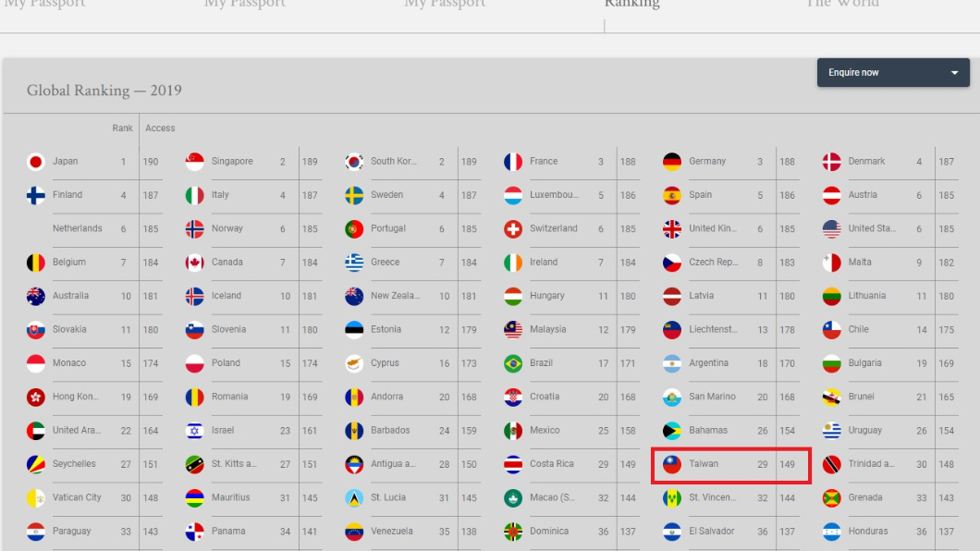Image resolution: width=980 pixels, height=551 pixels.
Task: Click the Brazil flag icon
Action: (513, 363)
